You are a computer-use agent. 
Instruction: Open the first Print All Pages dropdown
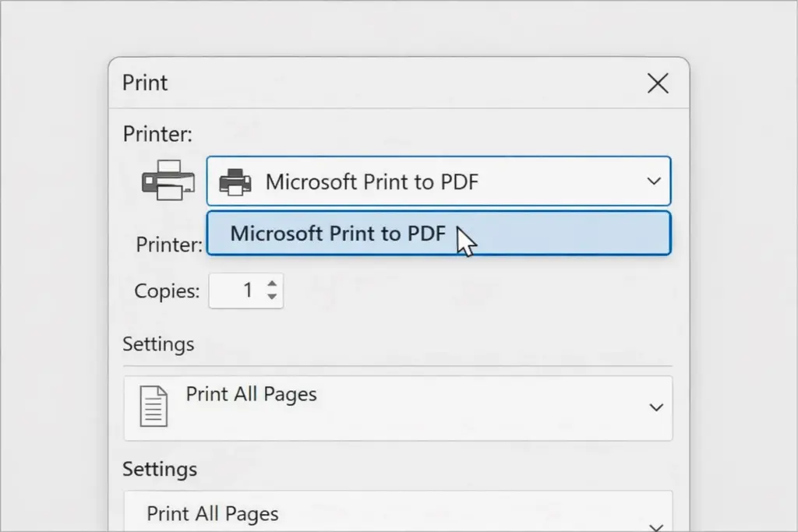pos(398,408)
